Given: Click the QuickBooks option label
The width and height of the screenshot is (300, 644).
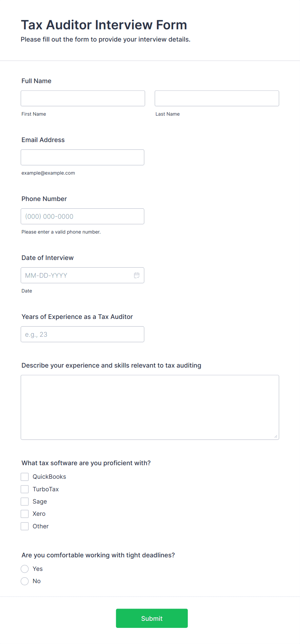Looking at the screenshot, I should click(49, 477).
